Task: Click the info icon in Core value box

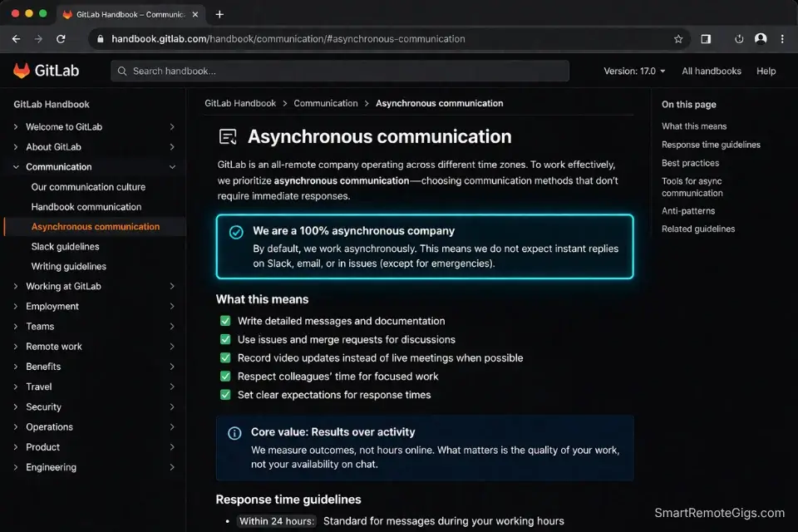Action: (x=234, y=433)
